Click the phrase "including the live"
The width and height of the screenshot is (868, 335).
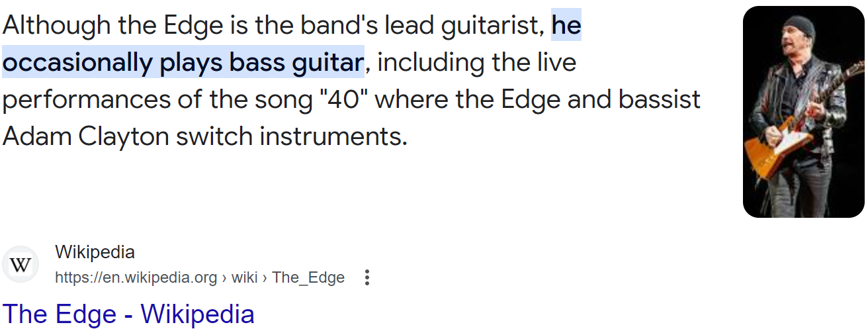(x=476, y=63)
